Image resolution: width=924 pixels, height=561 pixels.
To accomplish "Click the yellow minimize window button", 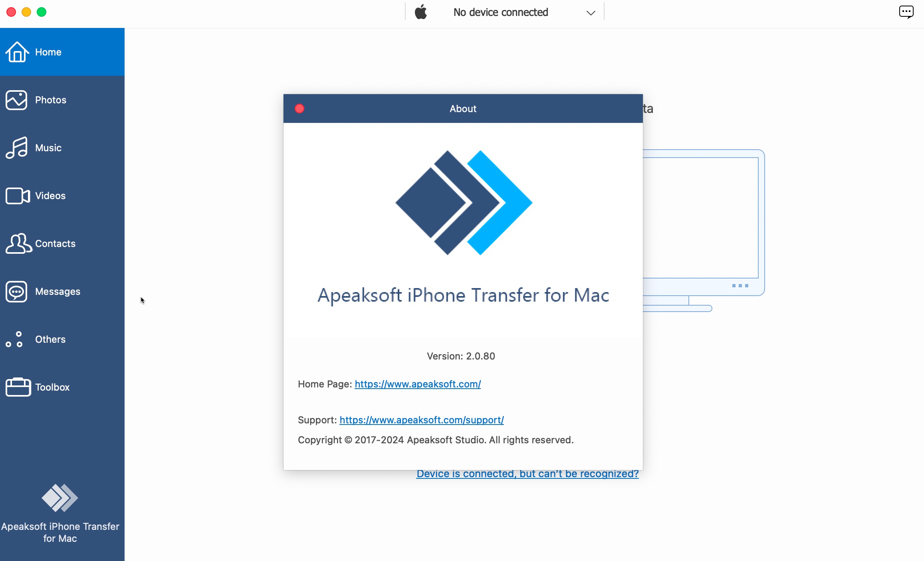I will 26,12.
